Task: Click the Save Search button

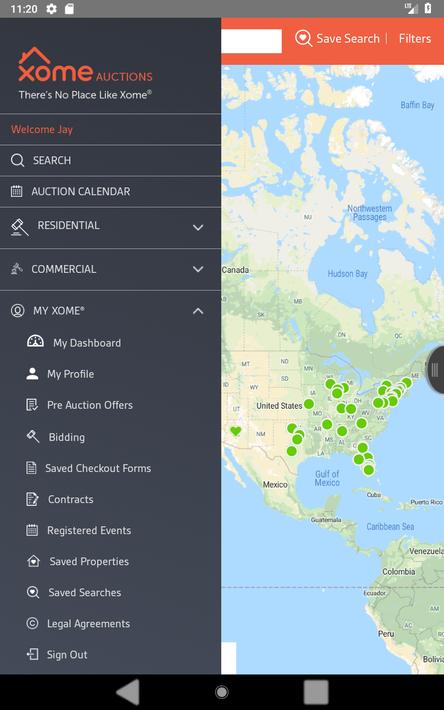Action: pos(338,38)
